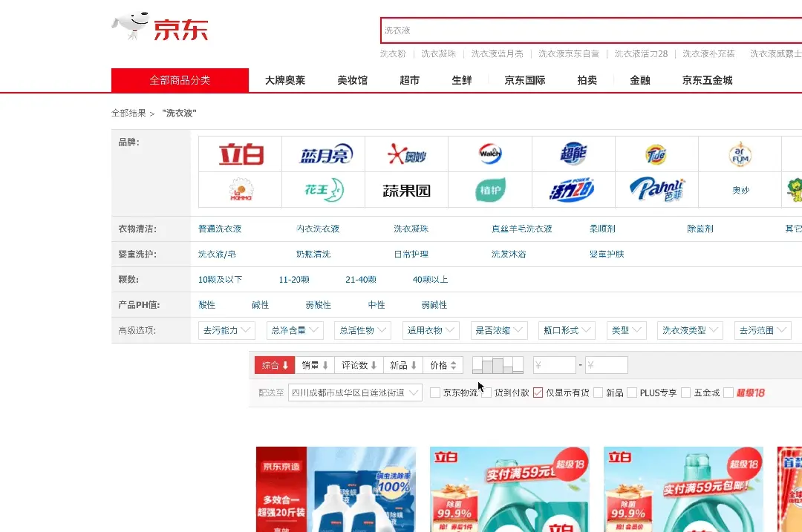
Task: Open 全部商品分类 category menu
Action: point(180,80)
